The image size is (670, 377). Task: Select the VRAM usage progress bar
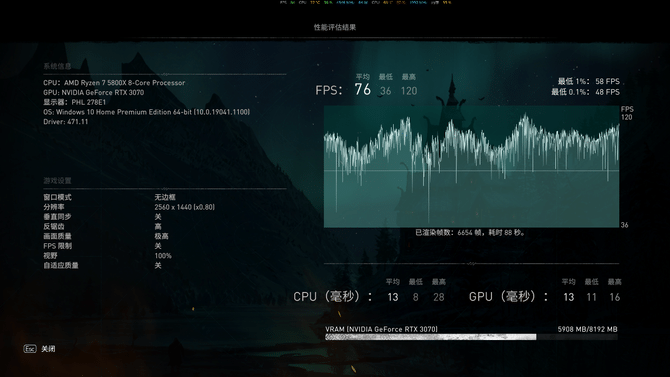[x=471, y=337]
